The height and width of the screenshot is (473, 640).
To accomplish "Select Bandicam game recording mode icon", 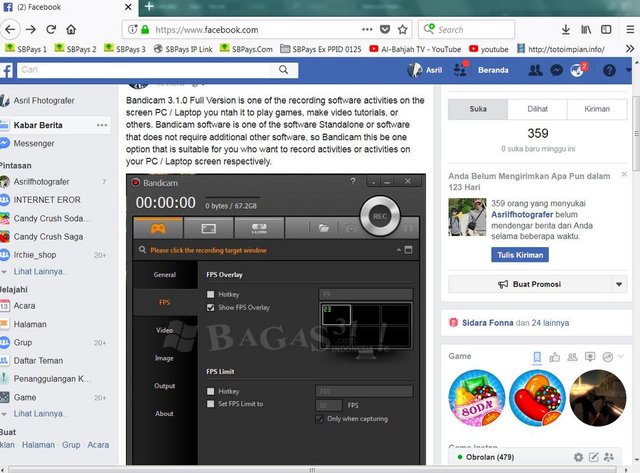I will click(x=158, y=228).
